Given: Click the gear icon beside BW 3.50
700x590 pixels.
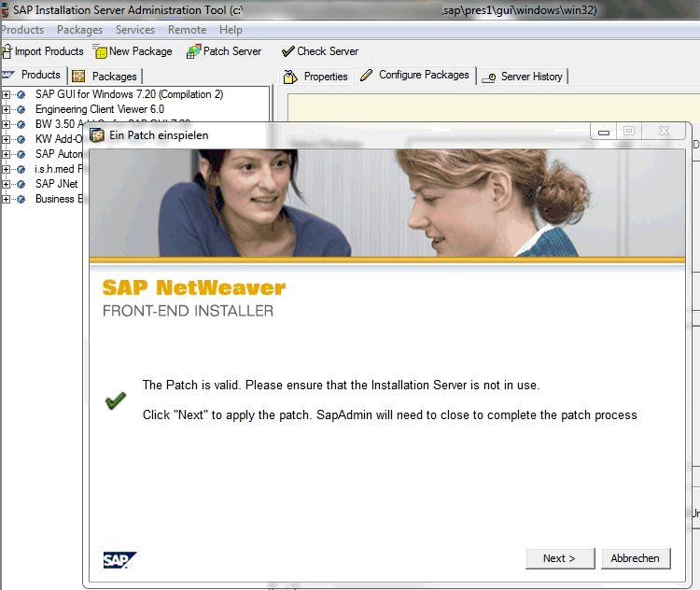Looking at the screenshot, I should coord(21,124).
